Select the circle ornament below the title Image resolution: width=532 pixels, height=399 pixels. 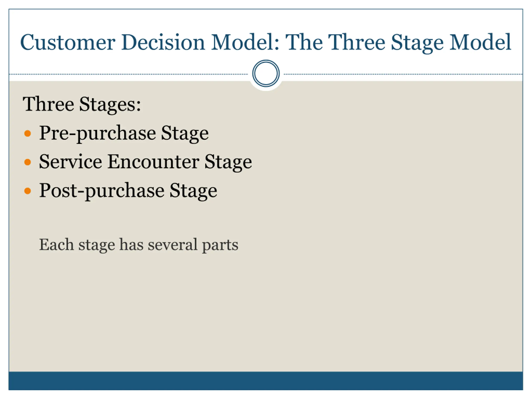pos(266,73)
